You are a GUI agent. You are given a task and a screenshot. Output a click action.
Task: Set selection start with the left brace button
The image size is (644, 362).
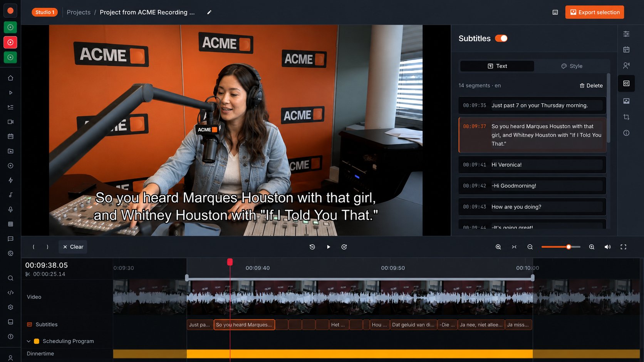34,247
